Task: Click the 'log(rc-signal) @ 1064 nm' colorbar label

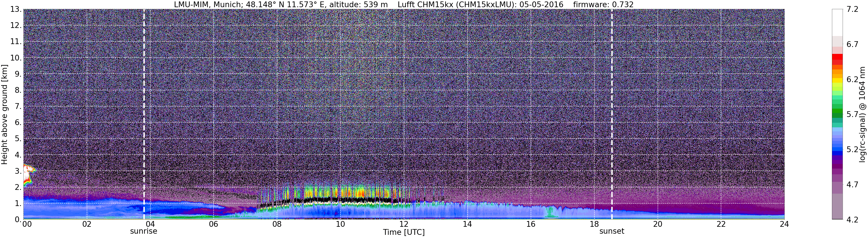Action: coord(862,114)
